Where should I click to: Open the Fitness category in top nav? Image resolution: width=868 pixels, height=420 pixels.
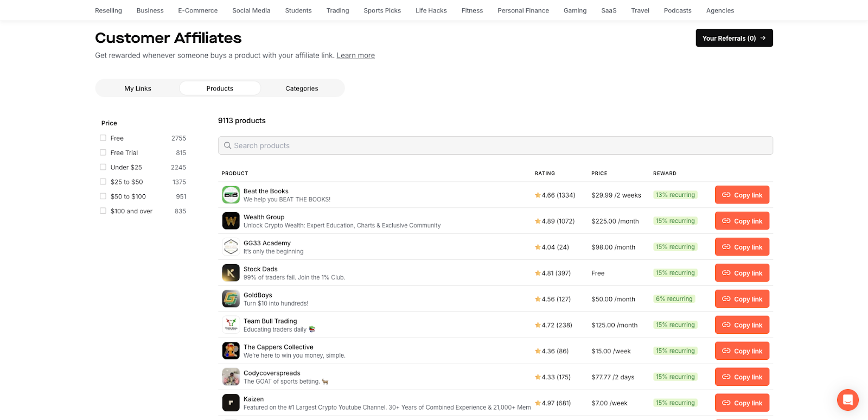[x=472, y=10]
